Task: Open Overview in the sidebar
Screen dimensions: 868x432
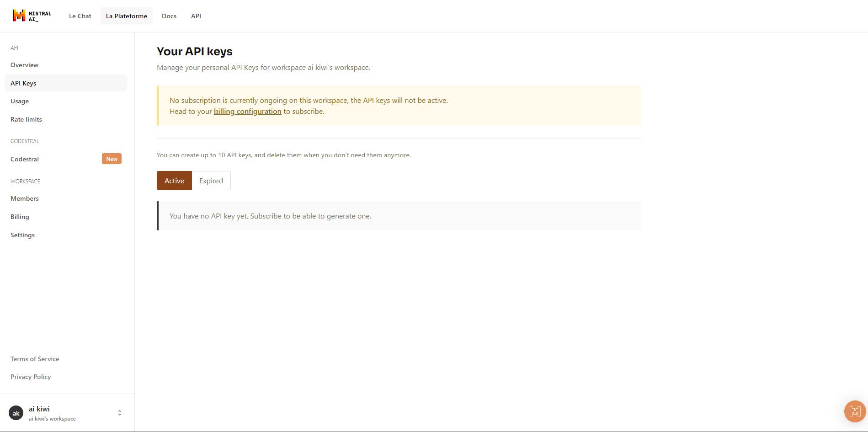Action: pyautogui.click(x=66, y=65)
